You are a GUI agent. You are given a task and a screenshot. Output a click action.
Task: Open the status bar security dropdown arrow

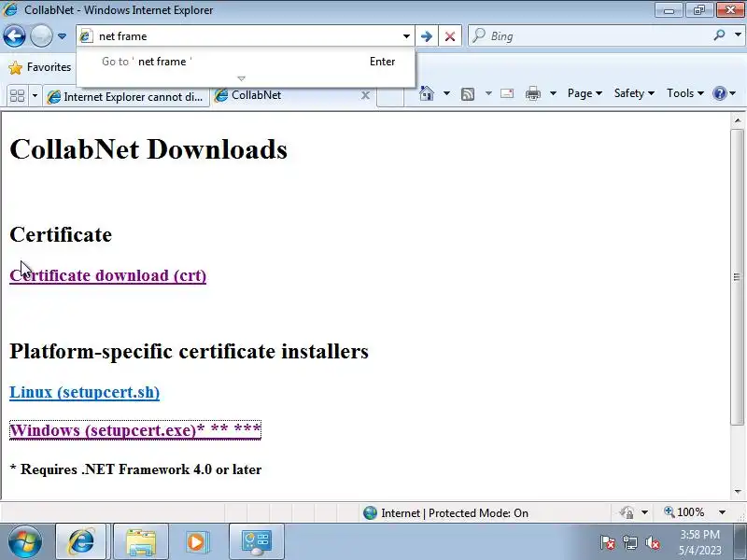click(644, 512)
